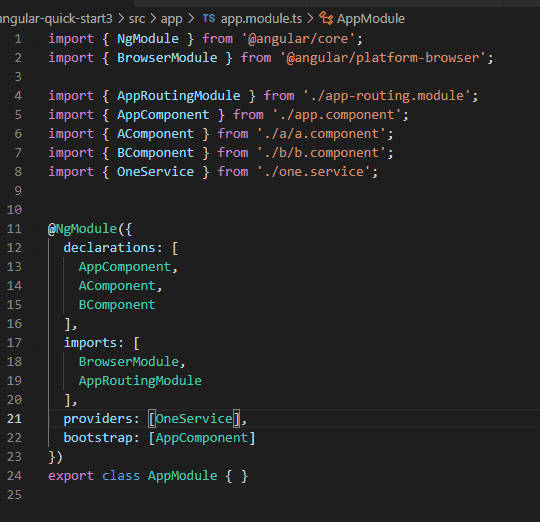Collapse the declarations array fold arrow
540x522 pixels.
[38, 248]
